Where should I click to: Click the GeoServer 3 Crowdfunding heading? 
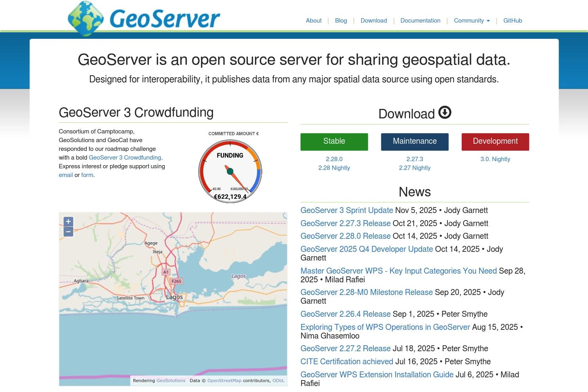pyautogui.click(x=136, y=112)
